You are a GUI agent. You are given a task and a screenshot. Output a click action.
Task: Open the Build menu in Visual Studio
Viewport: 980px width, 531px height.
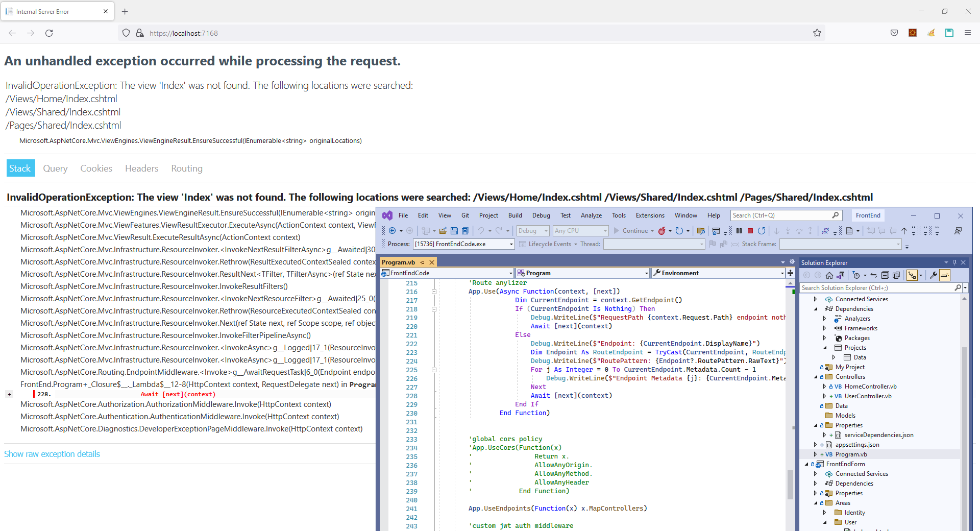click(515, 215)
